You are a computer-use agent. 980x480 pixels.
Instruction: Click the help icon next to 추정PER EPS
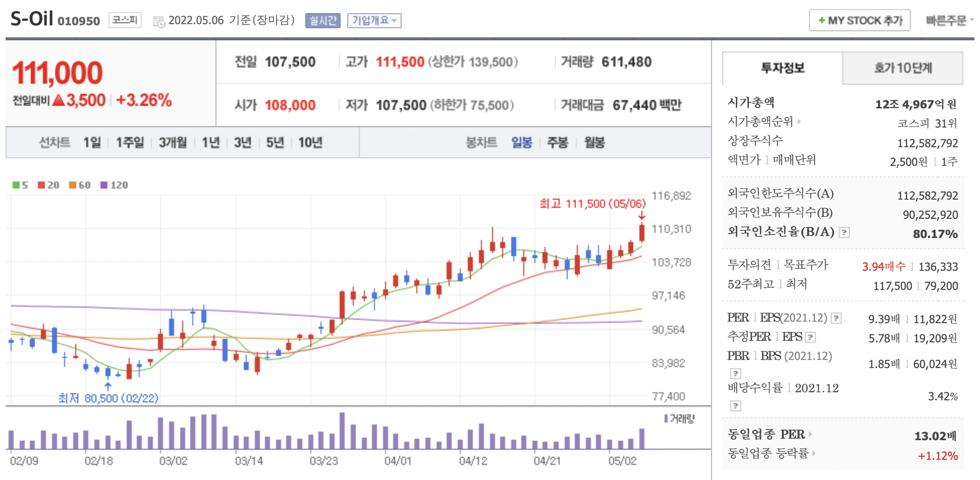coord(810,337)
